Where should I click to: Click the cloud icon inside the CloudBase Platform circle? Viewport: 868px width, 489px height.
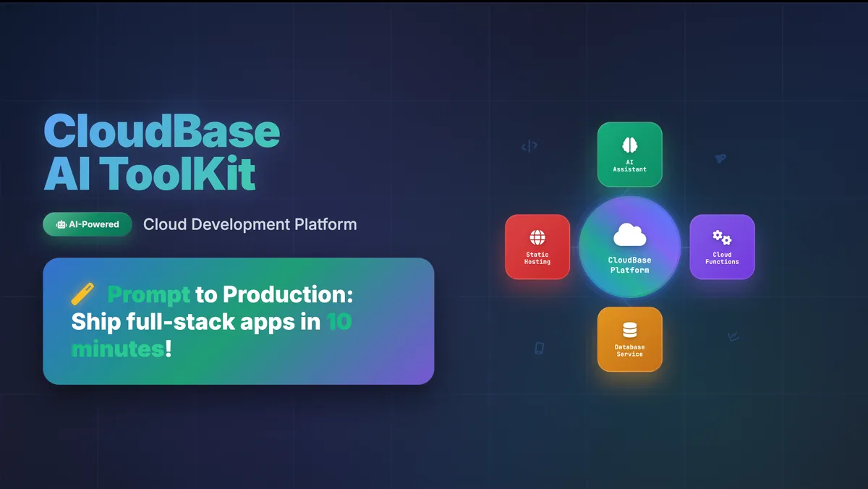tap(629, 235)
